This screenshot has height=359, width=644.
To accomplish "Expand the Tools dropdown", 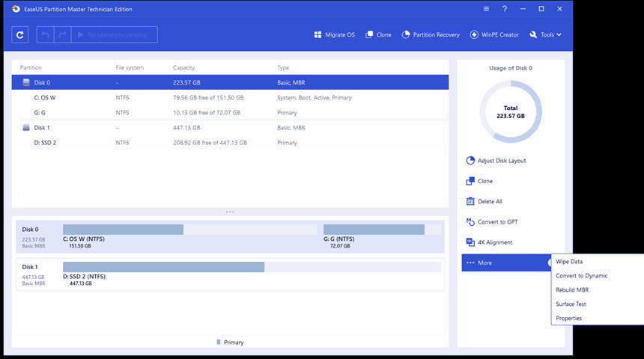I will click(x=545, y=35).
